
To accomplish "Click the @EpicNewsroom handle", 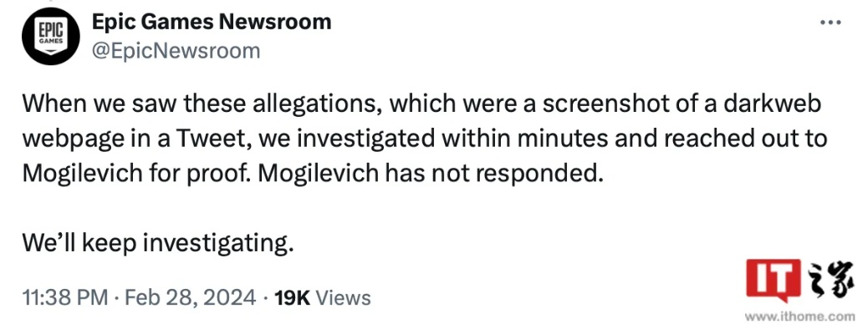I will (176, 50).
